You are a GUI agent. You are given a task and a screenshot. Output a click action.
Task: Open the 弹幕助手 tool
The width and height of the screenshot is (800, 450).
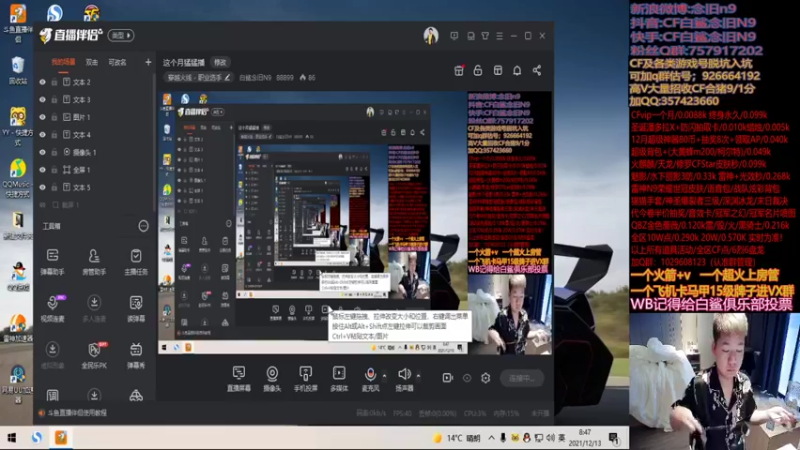pyautogui.click(x=53, y=262)
